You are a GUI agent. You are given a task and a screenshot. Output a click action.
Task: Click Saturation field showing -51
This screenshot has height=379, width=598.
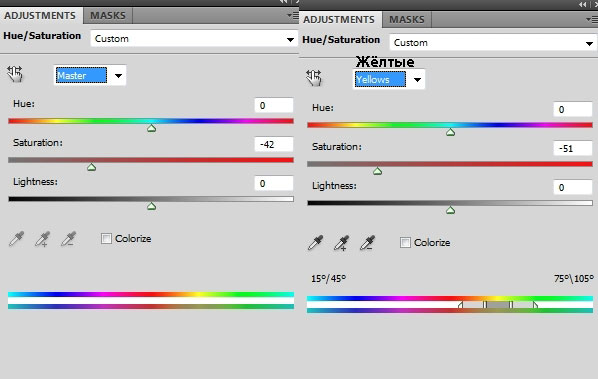pos(573,148)
